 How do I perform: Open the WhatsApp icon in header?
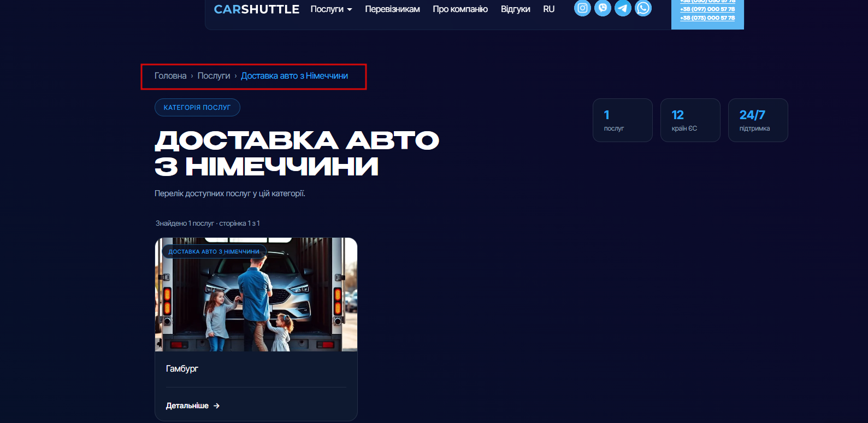643,8
